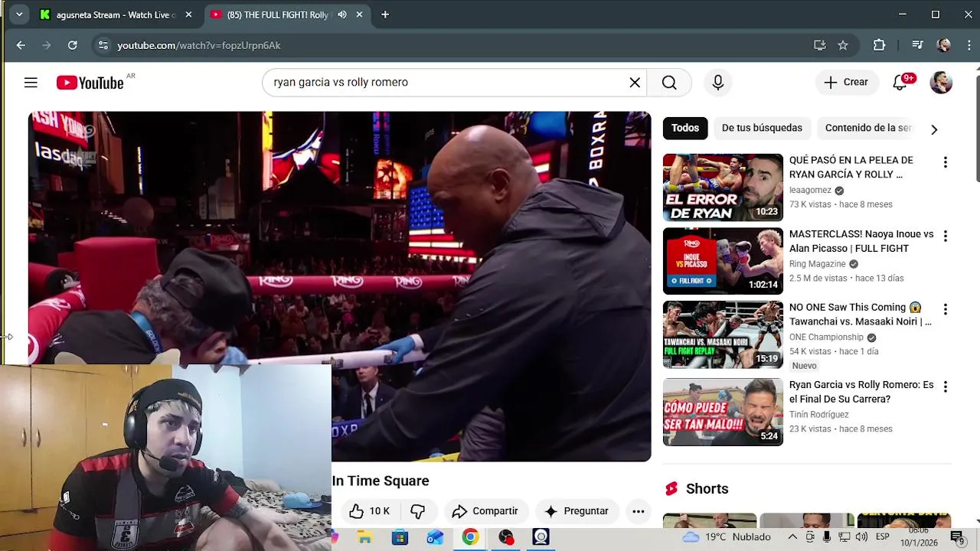Like the video with 10 K thumbs up

click(370, 511)
